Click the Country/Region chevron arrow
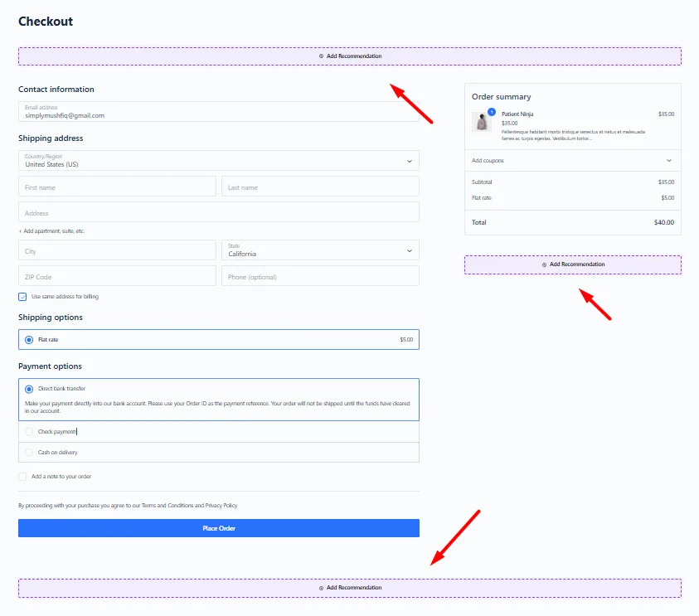Image resolution: width=699 pixels, height=616 pixels. [x=410, y=162]
